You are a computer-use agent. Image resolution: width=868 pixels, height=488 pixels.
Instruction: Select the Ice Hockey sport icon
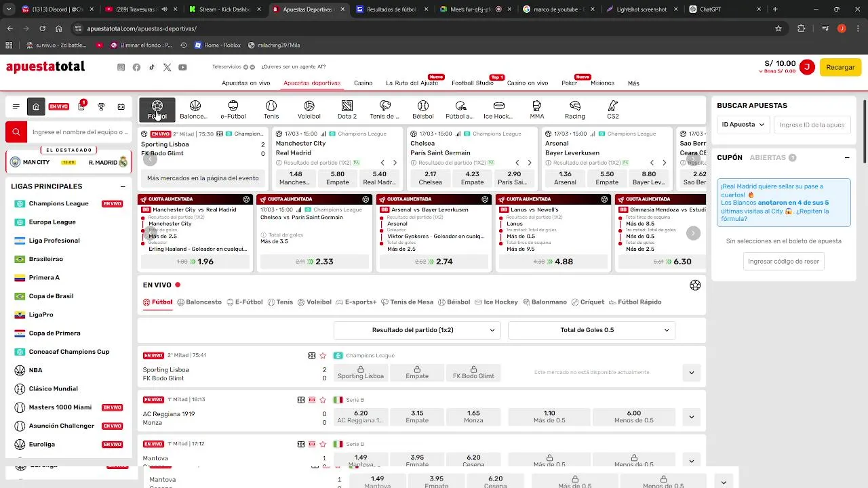click(499, 110)
